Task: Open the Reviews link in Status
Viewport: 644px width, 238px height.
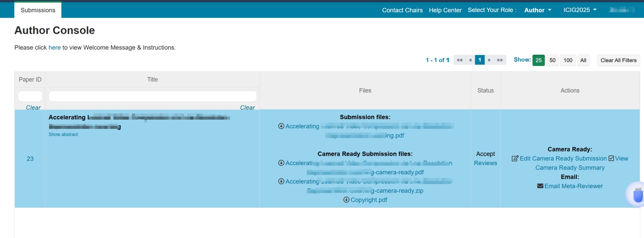Action: point(485,163)
